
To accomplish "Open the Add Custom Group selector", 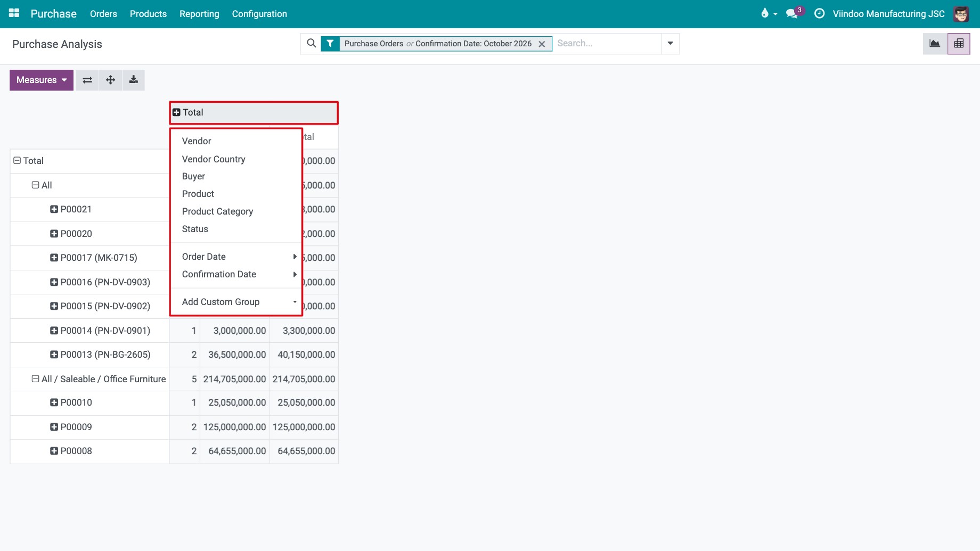I will point(236,302).
